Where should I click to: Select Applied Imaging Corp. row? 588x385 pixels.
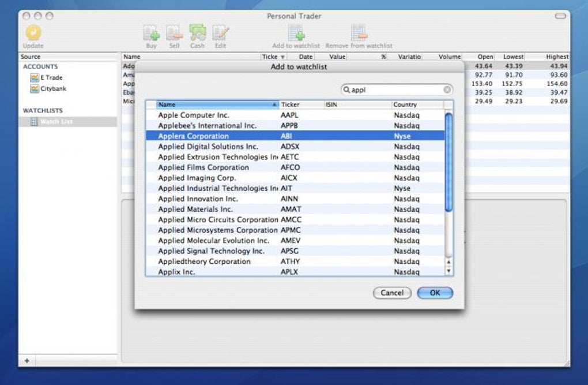(295, 178)
